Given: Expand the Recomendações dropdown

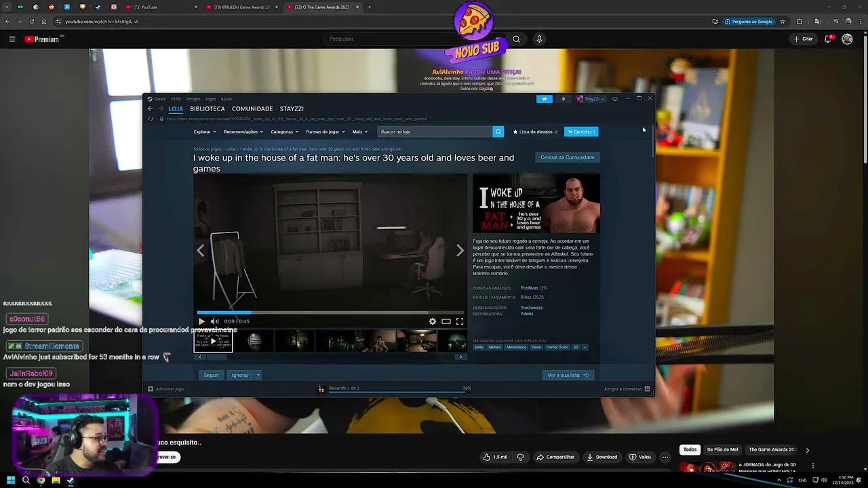Looking at the screenshot, I should (x=243, y=131).
